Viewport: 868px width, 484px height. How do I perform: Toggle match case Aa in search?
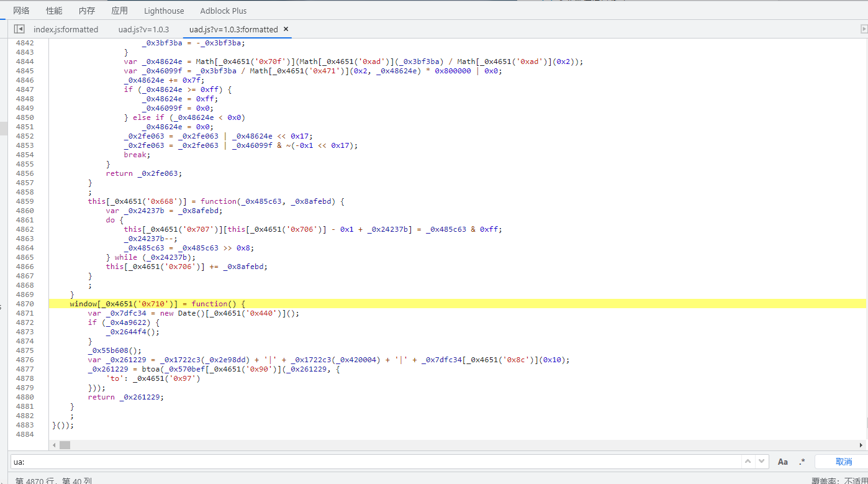pyautogui.click(x=783, y=462)
